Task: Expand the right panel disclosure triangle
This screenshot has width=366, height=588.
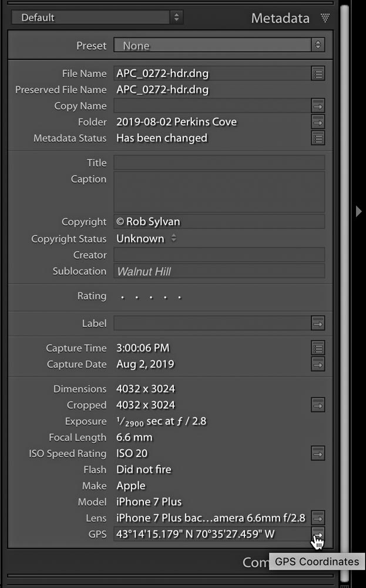Action: (x=359, y=212)
